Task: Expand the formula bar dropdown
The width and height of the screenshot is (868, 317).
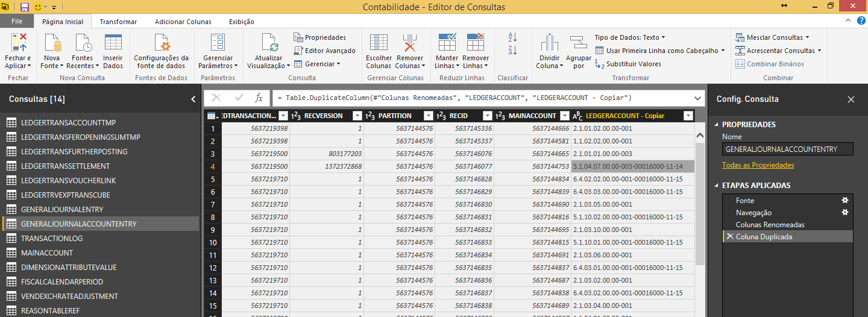Action: click(698, 98)
